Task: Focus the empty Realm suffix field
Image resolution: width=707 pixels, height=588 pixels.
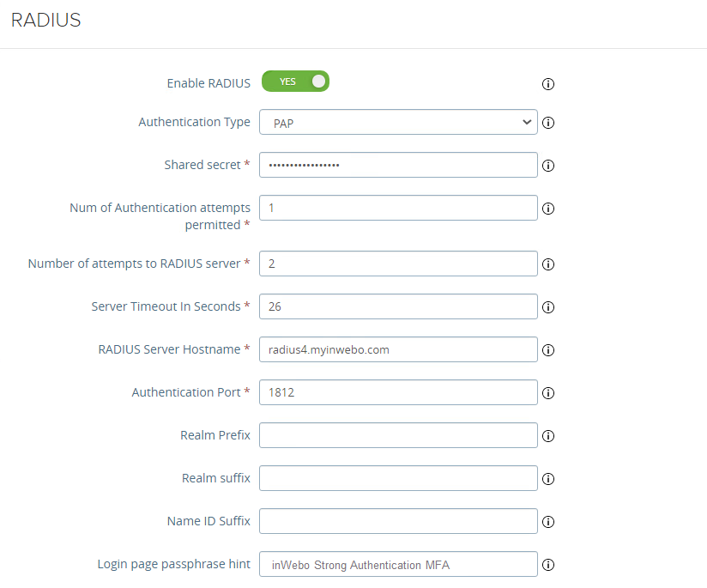Action: 397,478
